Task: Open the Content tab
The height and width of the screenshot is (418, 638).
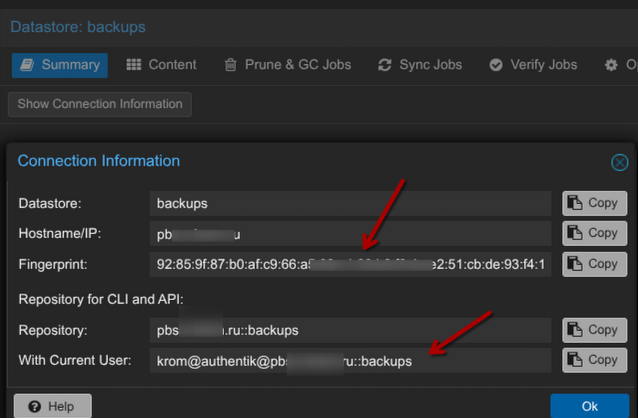Action: coord(161,65)
